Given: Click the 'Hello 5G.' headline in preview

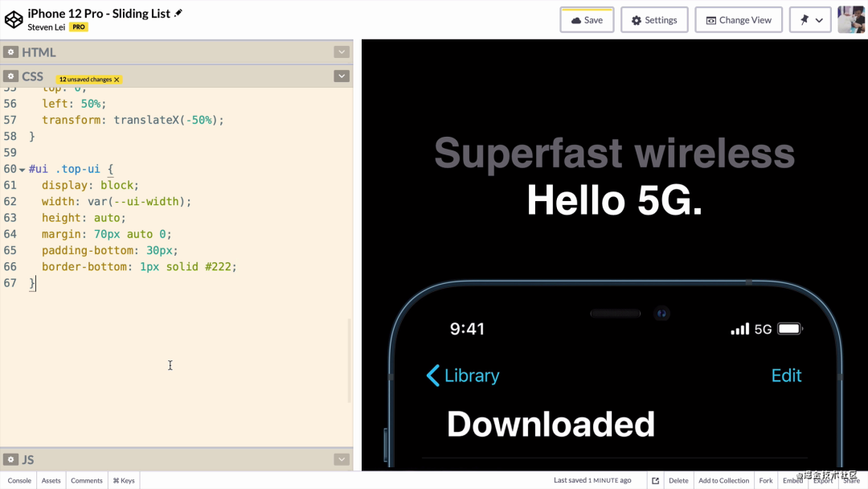Looking at the screenshot, I should (x=615, y=200).
